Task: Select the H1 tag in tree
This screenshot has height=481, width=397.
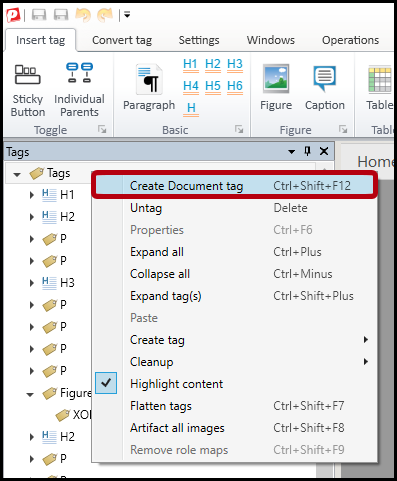Action: click(58, 195)
